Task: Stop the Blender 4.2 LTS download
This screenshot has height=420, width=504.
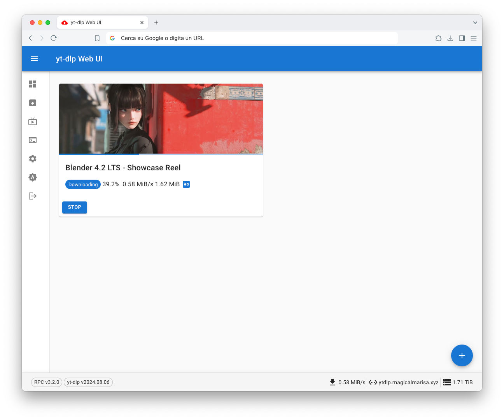Action: (x=75, y=207)
